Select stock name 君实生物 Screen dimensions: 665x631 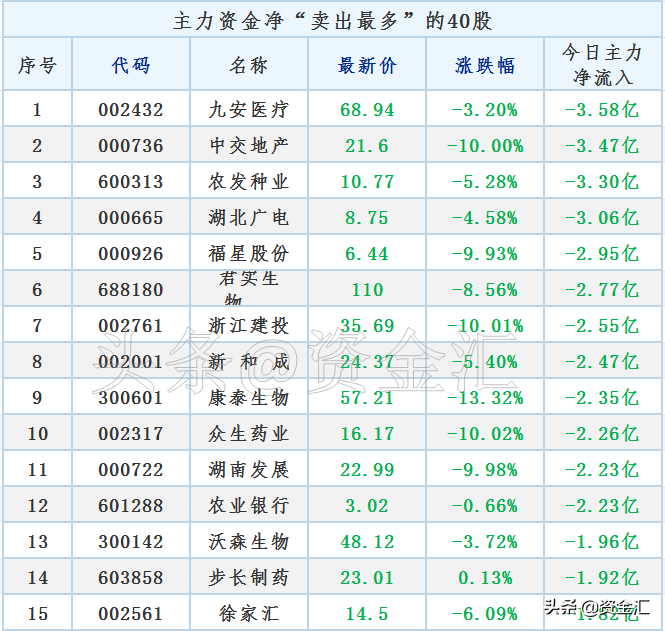[x=249, y=288]
